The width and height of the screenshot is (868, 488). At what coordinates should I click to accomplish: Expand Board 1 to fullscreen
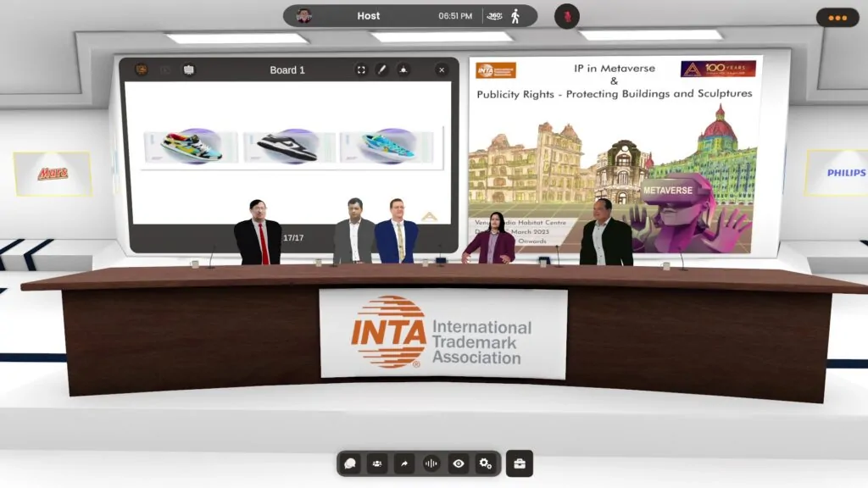tap(361, 69)
